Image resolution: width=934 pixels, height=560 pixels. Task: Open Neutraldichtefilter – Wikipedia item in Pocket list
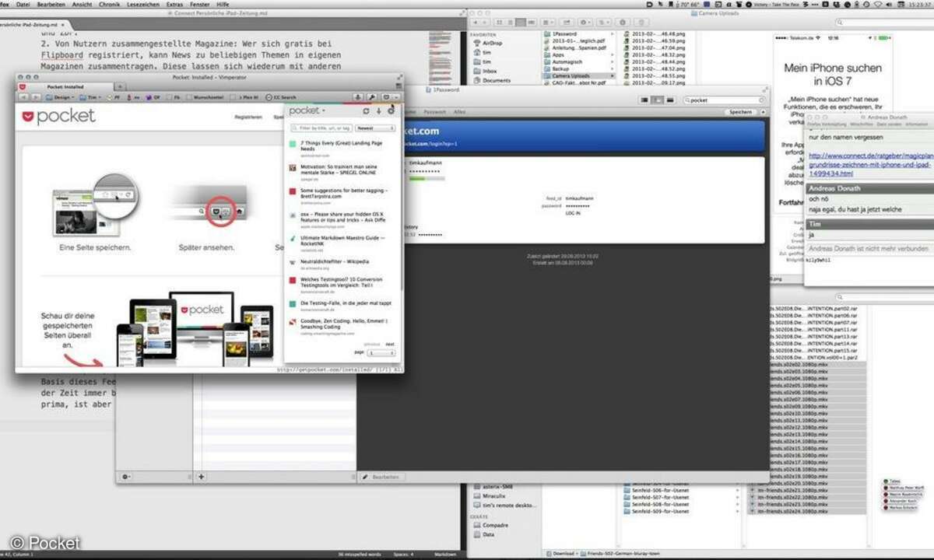335,262
